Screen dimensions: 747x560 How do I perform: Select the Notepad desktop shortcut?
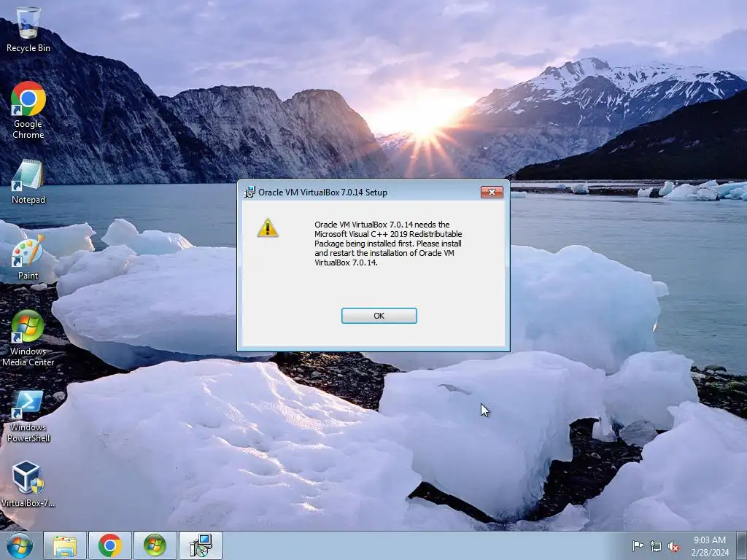coord(28,182)
